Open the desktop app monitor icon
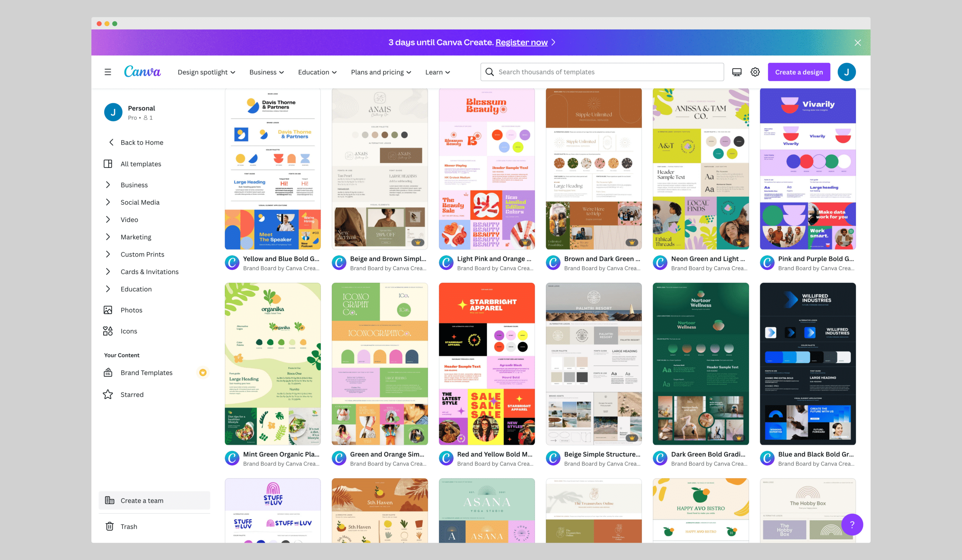962x560 pixels. tap(737, 72)
